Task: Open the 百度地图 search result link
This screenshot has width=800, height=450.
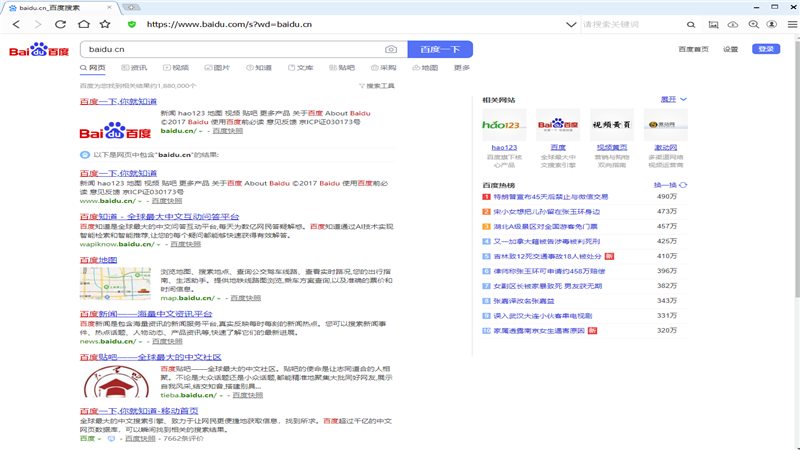Action: [x=98, y=260]
